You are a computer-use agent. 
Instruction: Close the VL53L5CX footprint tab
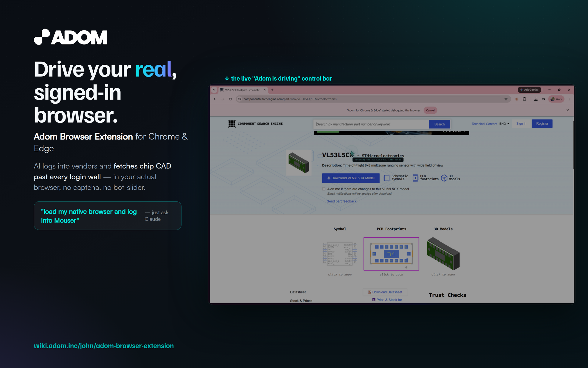(x=265, y=90)
